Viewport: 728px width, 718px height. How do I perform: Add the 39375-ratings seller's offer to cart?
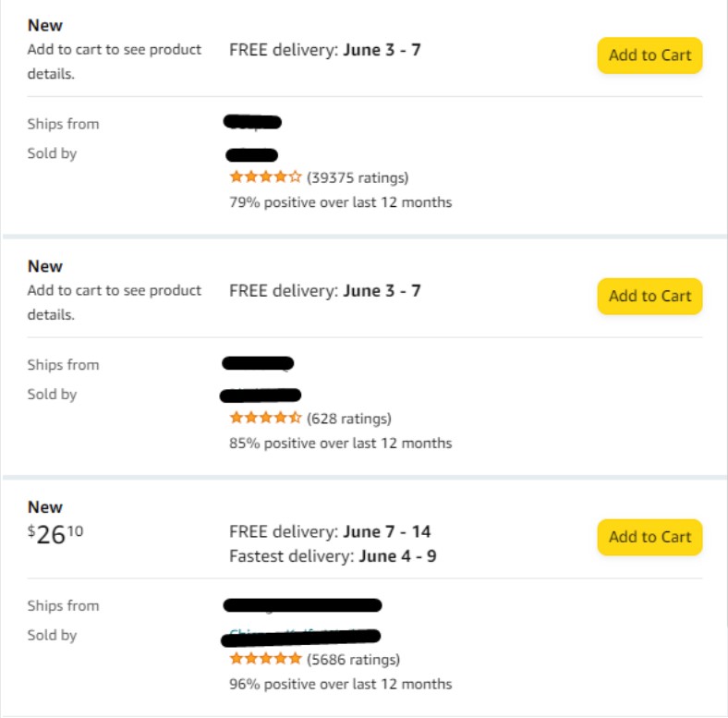click(x=649, y=55)
